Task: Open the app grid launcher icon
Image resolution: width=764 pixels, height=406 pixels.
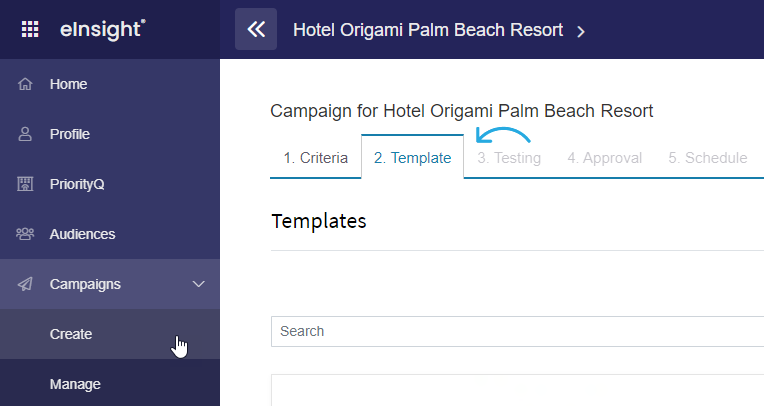Action: click(x=30, y=29)
